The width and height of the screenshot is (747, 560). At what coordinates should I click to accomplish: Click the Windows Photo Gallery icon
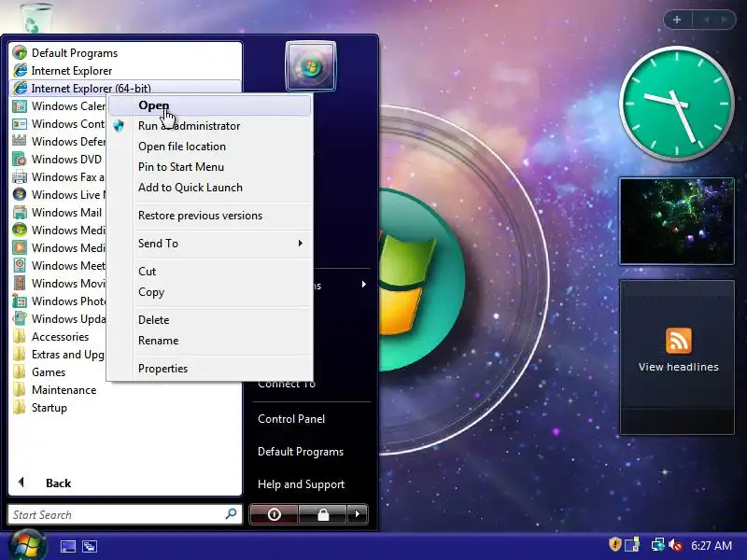point(20,301)
